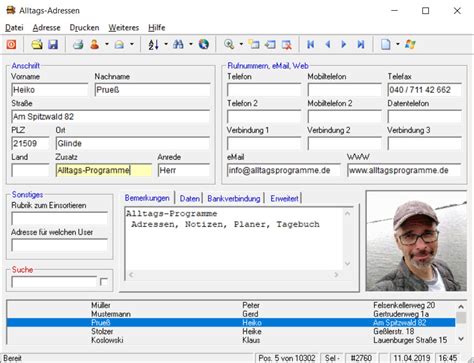Click the Windows flag icon
The width and height of the screenshot is (474, 363).
tap(410, 44)
